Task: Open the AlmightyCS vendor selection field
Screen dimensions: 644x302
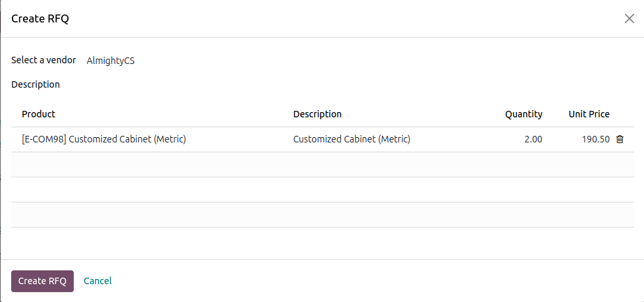Action: [111, 61]
